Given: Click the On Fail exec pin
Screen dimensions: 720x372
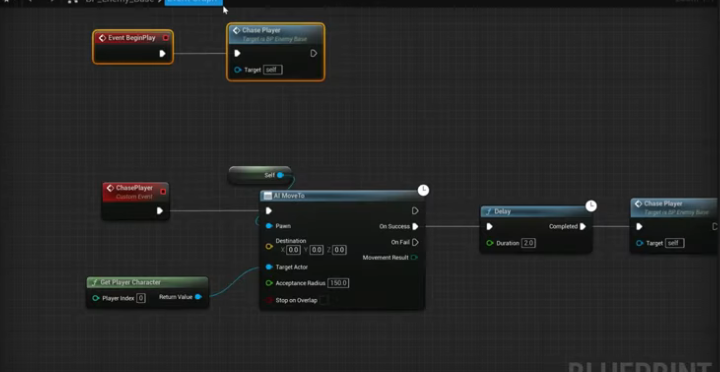Looking at the screenshot, I should point(415,242).
